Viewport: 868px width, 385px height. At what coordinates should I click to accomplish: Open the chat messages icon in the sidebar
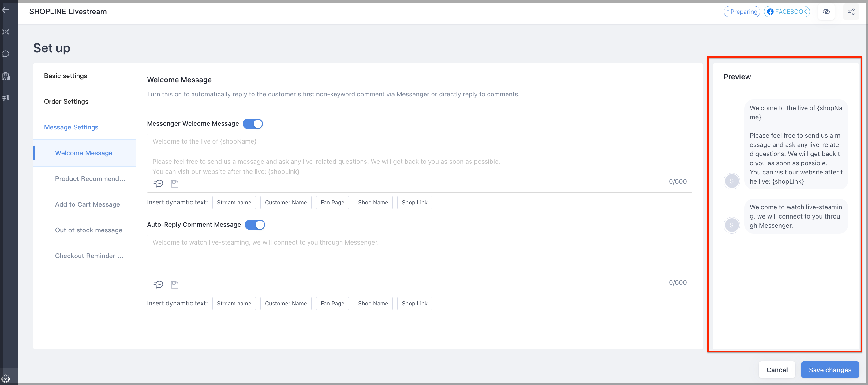[x=6, y=54]
